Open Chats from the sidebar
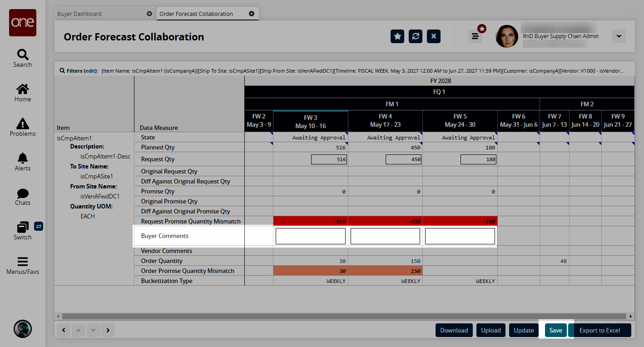This screenshot has width=644, height=347. [x=22, y=194]
